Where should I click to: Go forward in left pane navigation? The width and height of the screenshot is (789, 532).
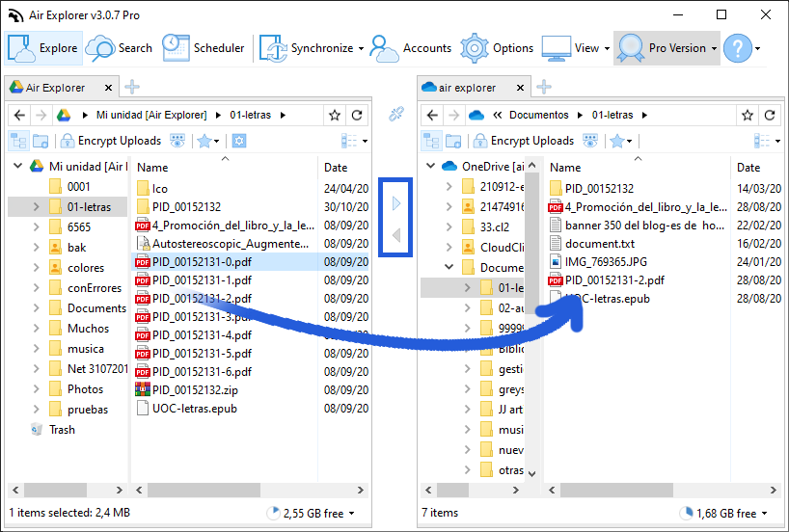41,115
